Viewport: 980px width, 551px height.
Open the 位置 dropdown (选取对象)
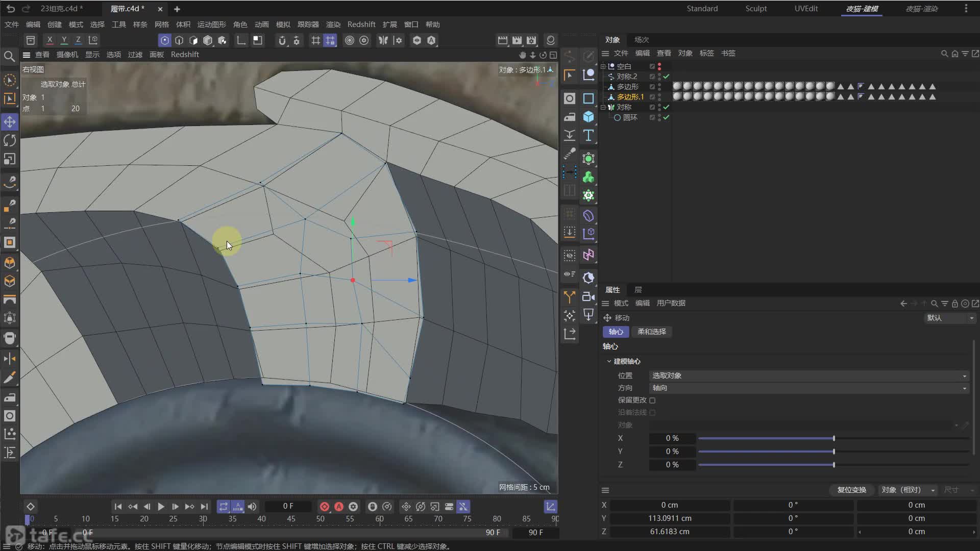click(x=809, y=375)
